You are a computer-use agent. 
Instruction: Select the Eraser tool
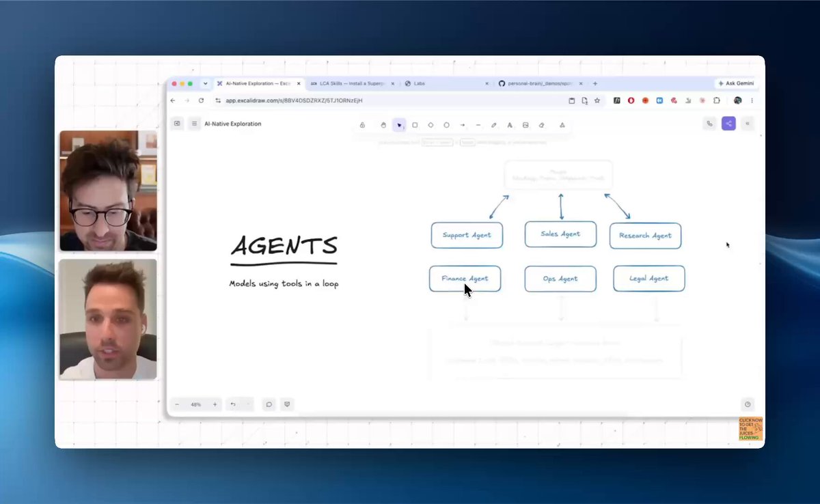coord(541,125)
